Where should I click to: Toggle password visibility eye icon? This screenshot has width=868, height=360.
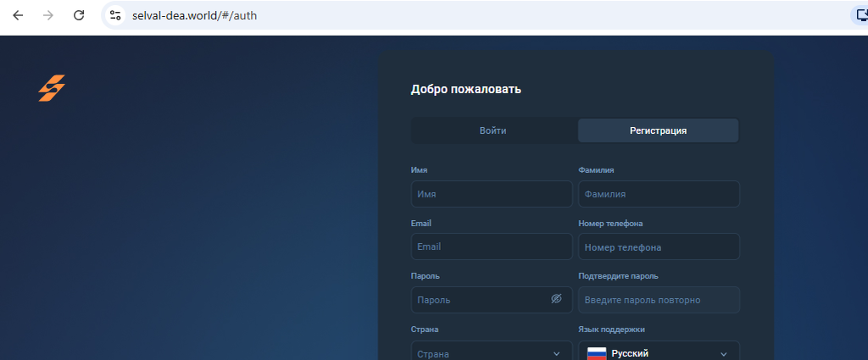556,299
